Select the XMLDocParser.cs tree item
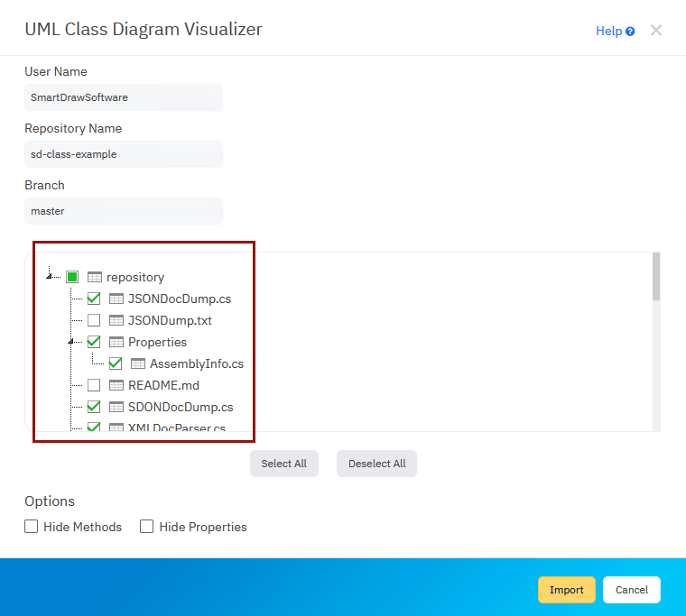686x616 pixels. click(x=176, y=428)
